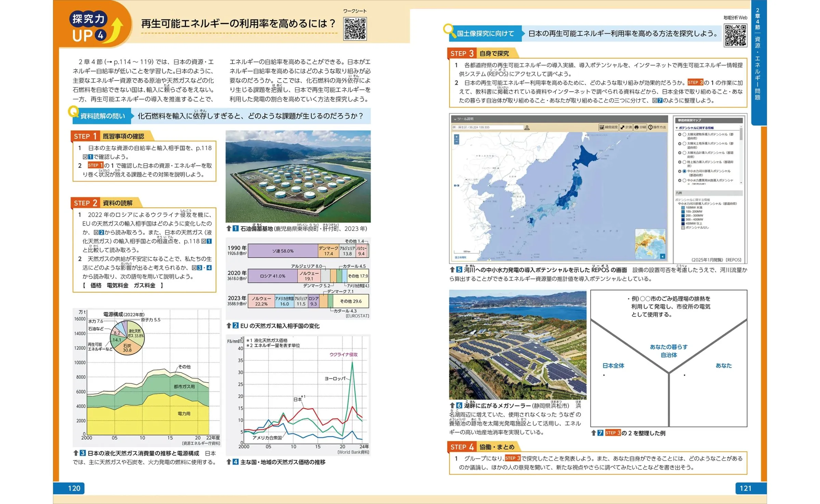Click the 電力用 area label in chart
This screenshot has height=504, width=820.
pyautogui.click(x=184, y=414)
